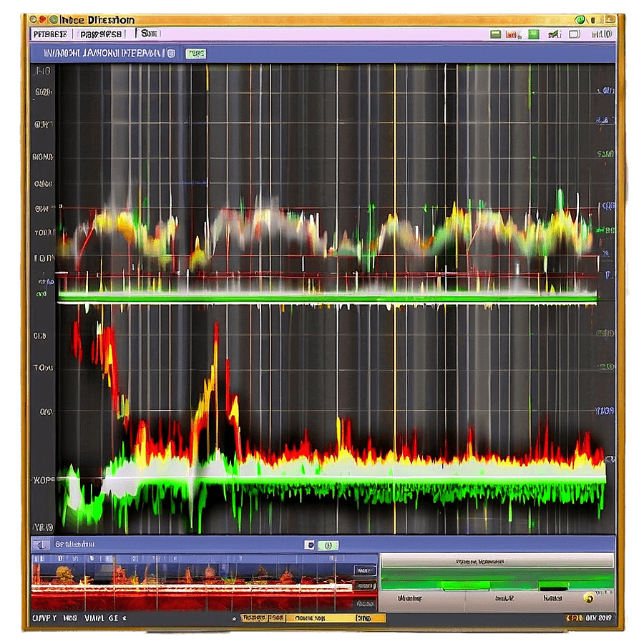Click the green rectangle icon in the top toolbar

click(x=495, y=34)
